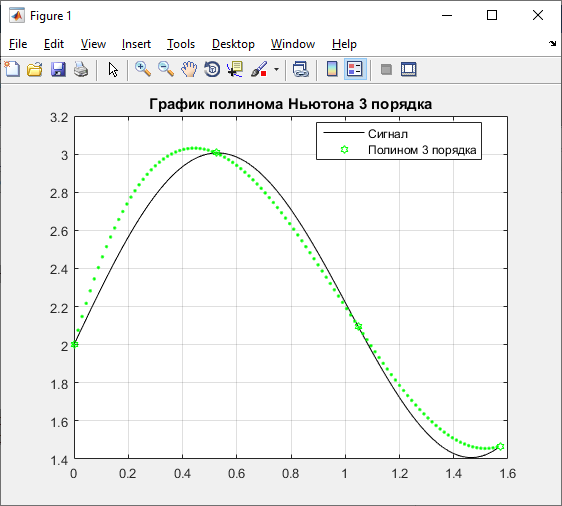Click the y-axis tick label 3.2
Image resolution: width=562 pixels, height=506 pixels.
coord(59,118)
